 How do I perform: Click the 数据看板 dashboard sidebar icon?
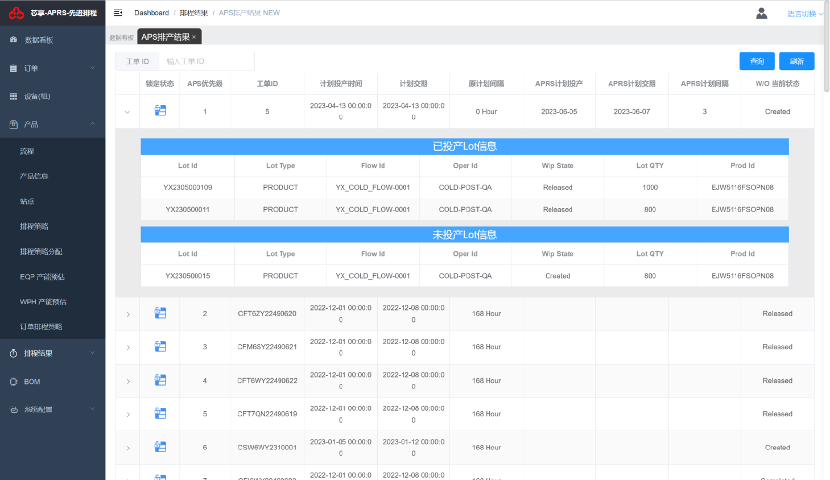(x=14, y=40)
